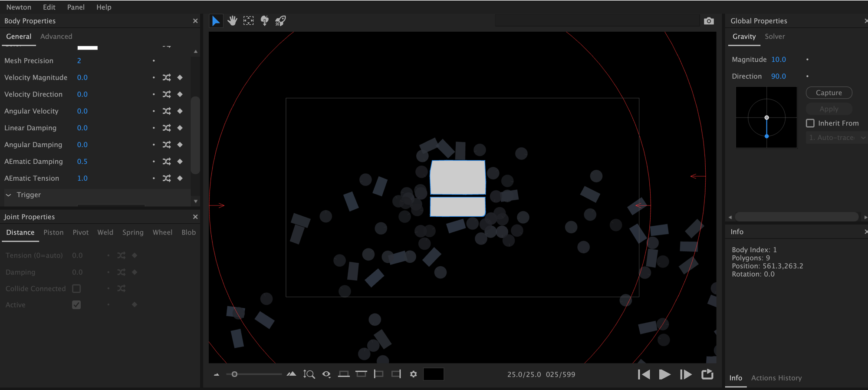Image resolution: width=868 pixels, height=390 pixels.
Task: Toggle the left wall boundary icon
Action: 378,374
